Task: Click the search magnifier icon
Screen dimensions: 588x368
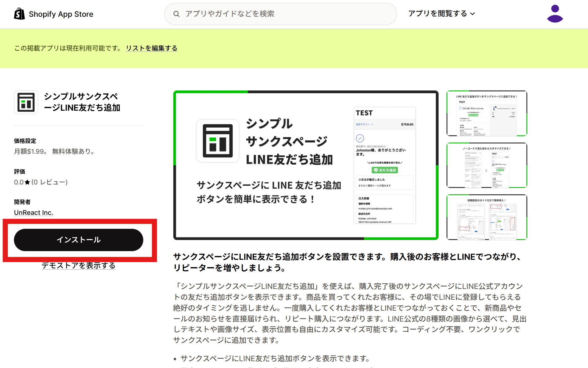Action: click(176, 14)
